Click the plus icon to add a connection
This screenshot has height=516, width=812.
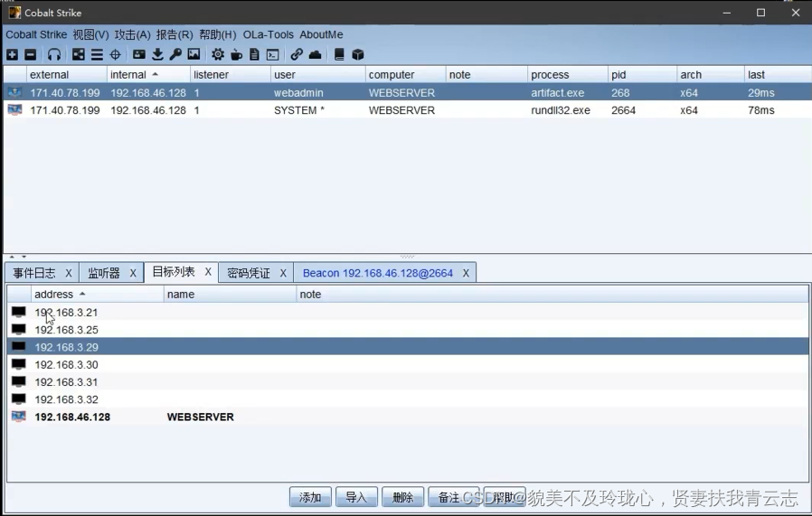(13, 54)
